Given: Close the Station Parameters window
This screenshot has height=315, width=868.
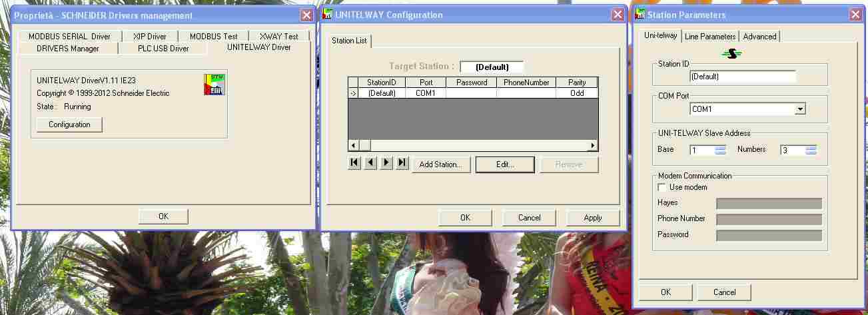Looking at the screenshot, I should click(x=855, y=15).
